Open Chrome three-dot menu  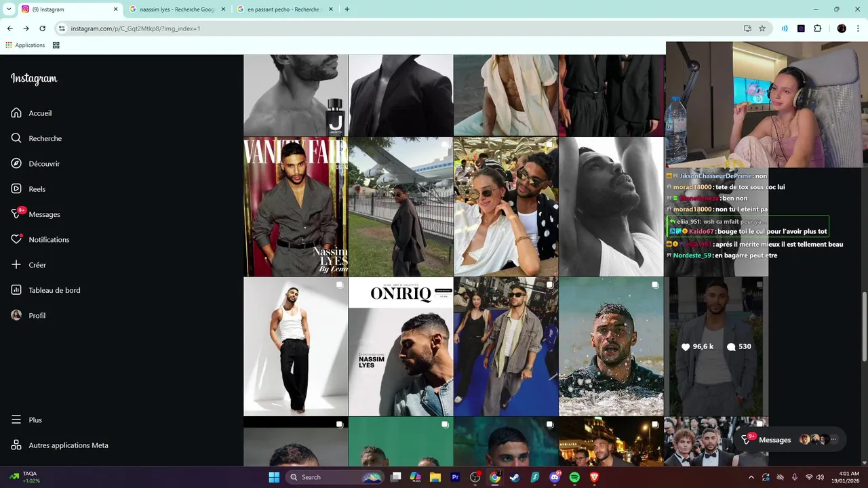pos(858,28)
